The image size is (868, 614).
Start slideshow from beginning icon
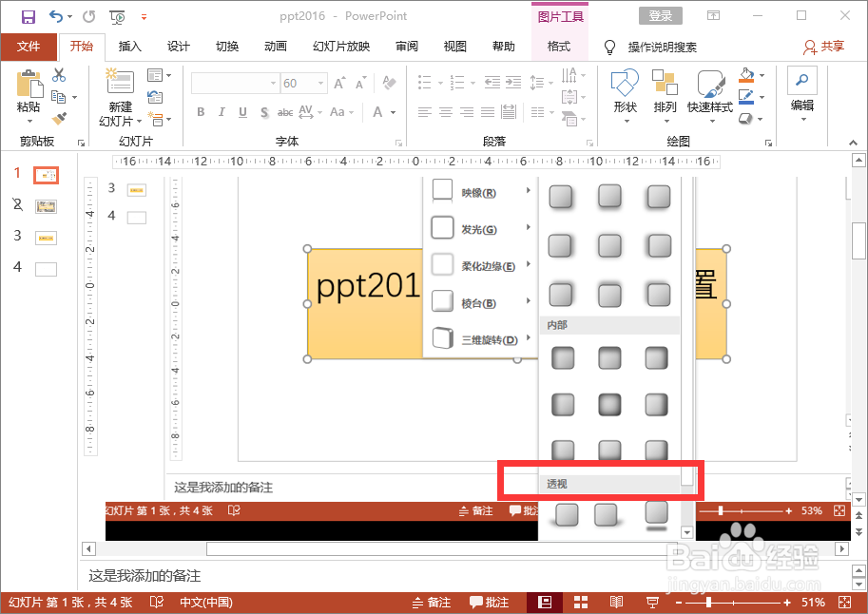pyautogui.click(x=117, y=18)
